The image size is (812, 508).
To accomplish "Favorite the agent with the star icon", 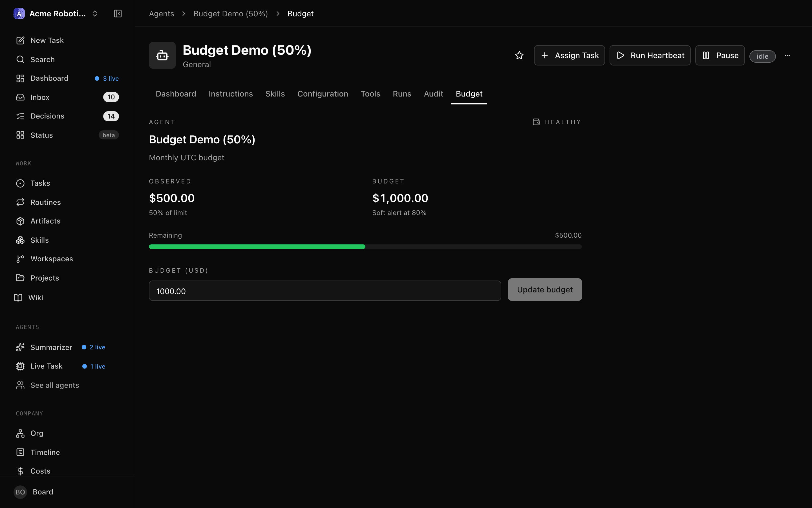I will click(519, 55).
